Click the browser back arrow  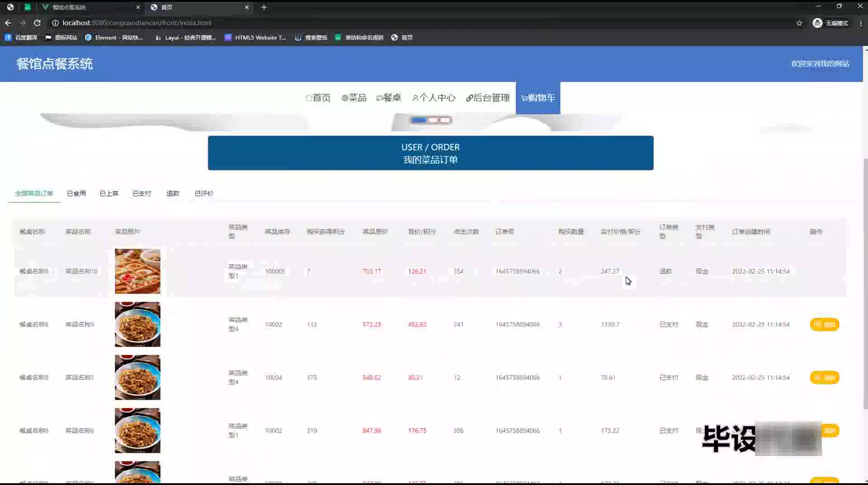pos(8,23)
